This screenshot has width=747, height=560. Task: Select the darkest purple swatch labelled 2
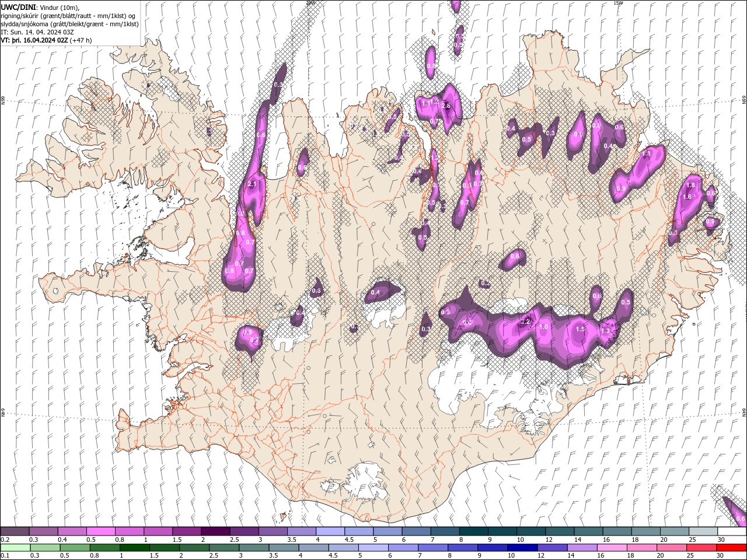(215, 531)
